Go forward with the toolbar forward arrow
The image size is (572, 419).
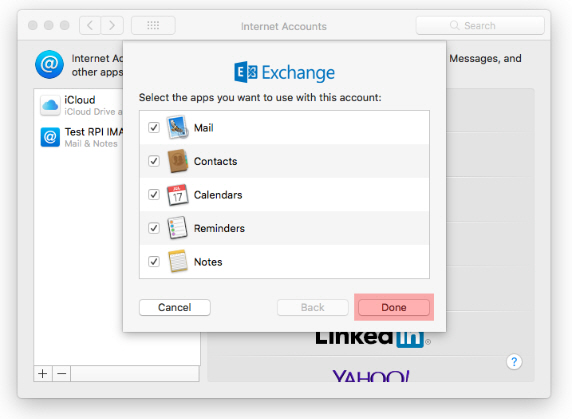pos(112,26)
